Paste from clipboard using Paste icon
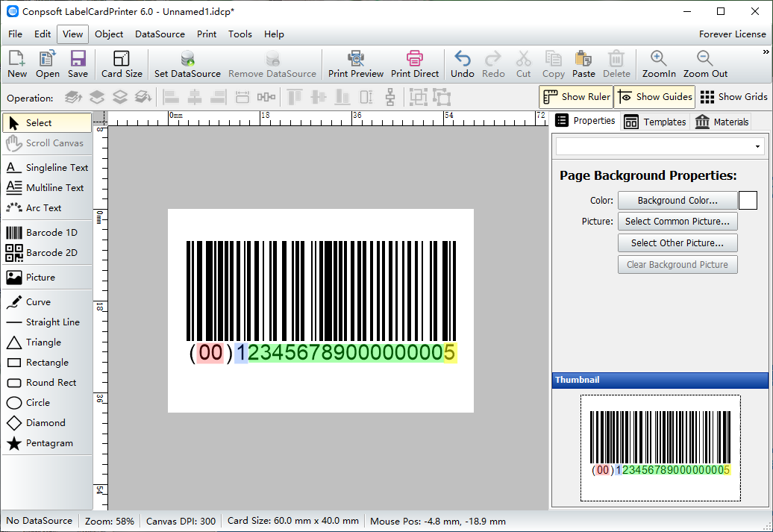 tap(583, 64)
